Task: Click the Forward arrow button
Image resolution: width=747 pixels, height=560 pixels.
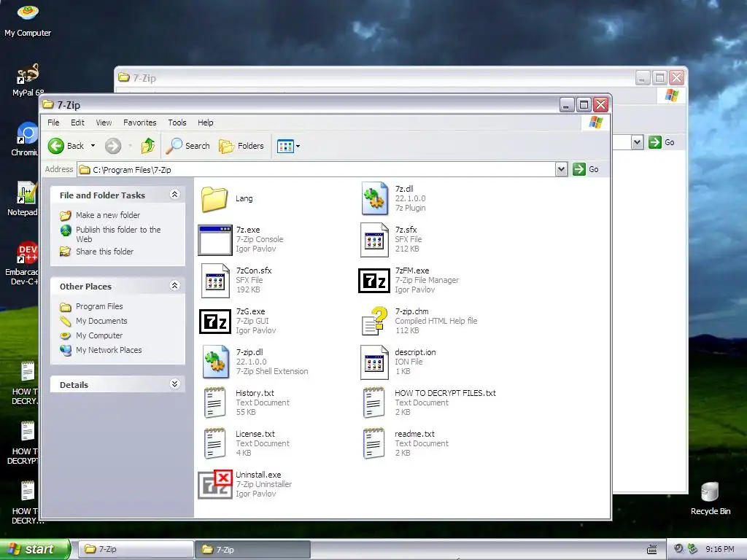Action: 113,146
